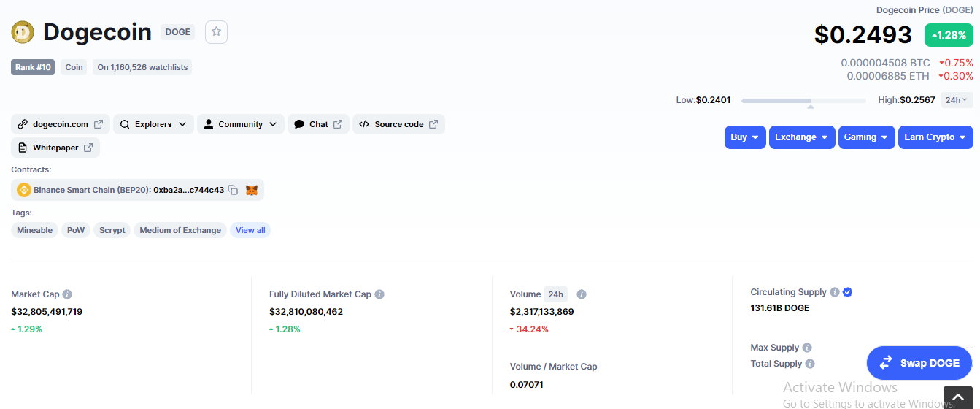This screenshot has width=980, height=409.
Task: Click the On 1,160,526 watchlists badge
Action: 142,67
